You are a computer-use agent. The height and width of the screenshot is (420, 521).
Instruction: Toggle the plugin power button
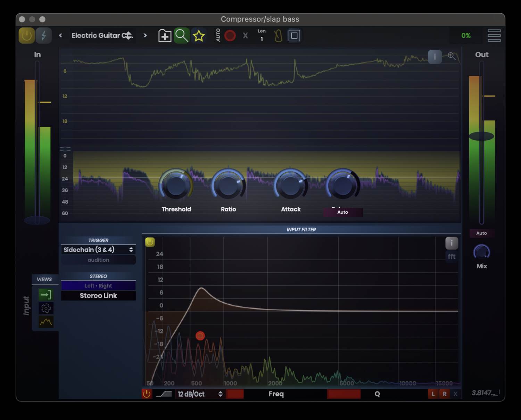[x=26, y=35]
